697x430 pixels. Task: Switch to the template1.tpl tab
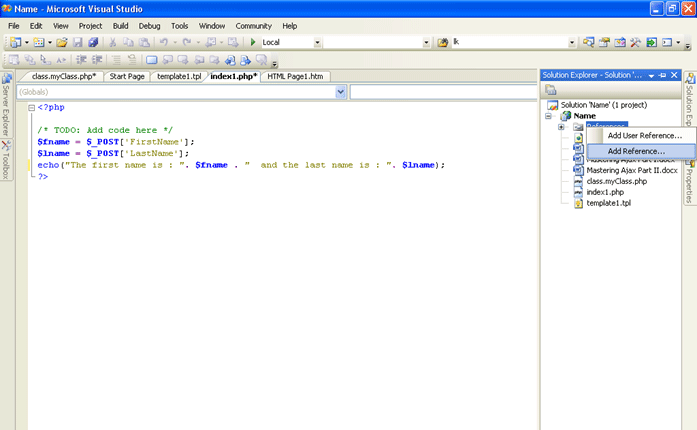[x=180, y=76]
